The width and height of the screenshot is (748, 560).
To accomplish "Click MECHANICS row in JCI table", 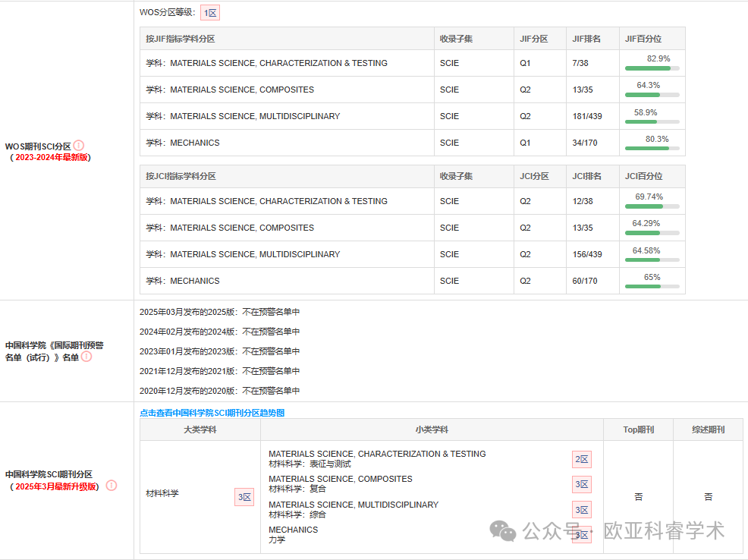I will coord(413,281).
